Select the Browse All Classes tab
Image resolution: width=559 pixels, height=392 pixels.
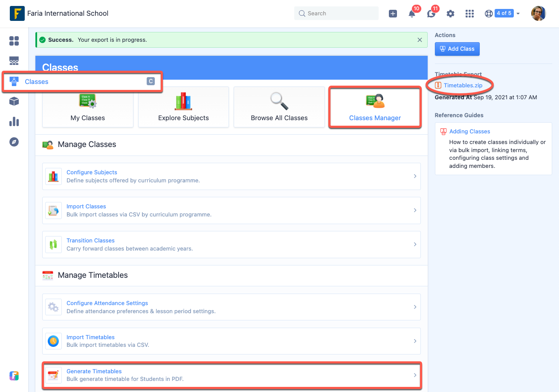279,107
